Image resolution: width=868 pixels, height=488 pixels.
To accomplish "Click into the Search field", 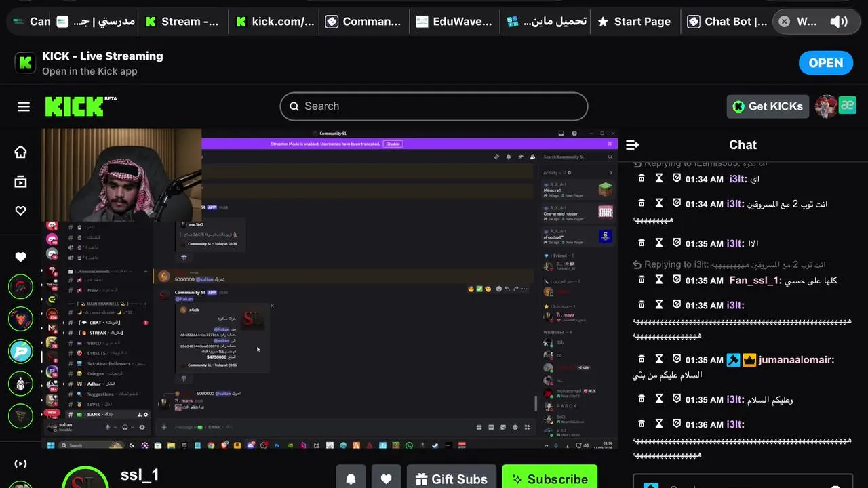I will coord(434,106).
